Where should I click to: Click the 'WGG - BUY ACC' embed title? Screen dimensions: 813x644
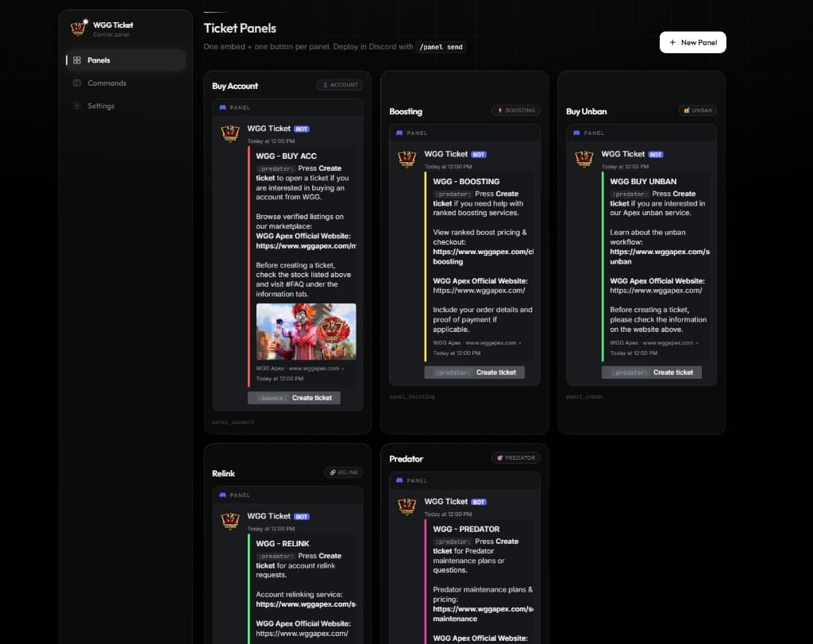click(286, 156)
